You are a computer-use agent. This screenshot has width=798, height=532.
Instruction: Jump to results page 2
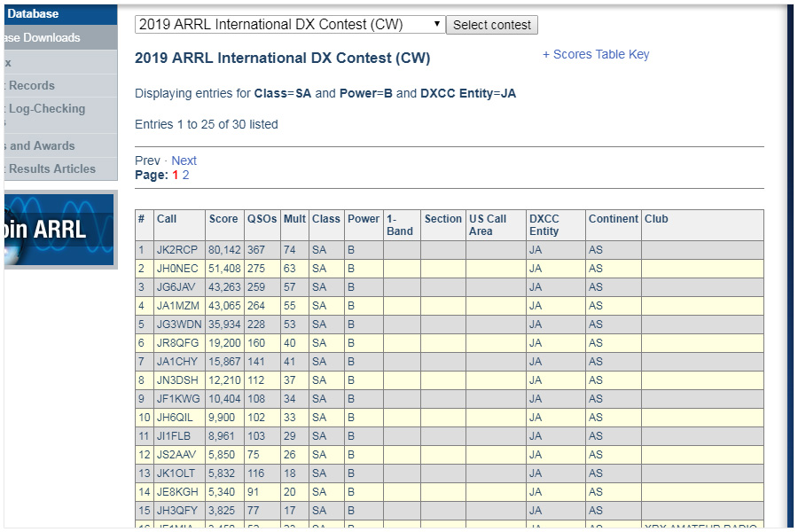(x=186, y=175)
